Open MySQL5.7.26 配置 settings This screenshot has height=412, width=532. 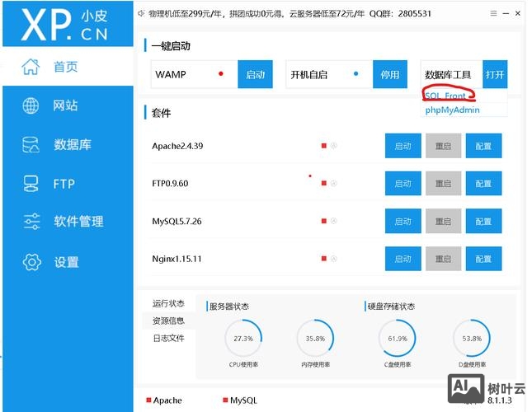pyautogui.click(x=483, y=221)
